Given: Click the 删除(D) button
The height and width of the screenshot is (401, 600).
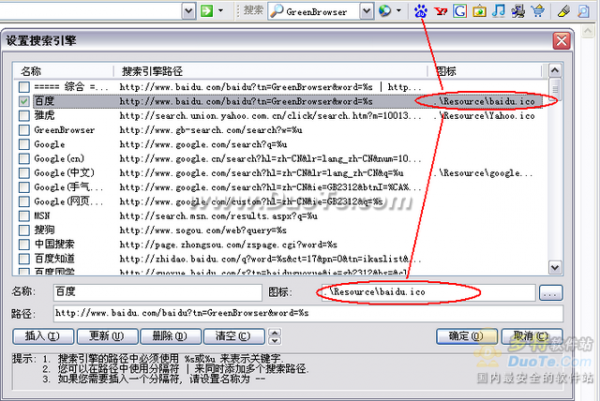Looking at the screenshot, I should 171,336.
